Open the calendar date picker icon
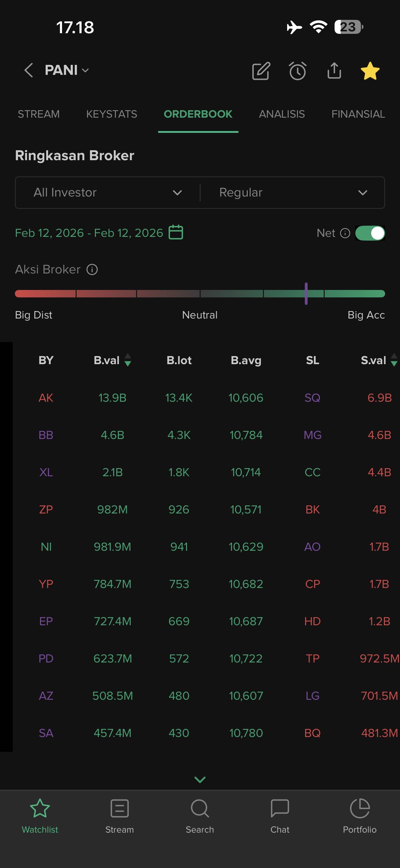The image size is (400, 868). pyautogui.click(x=176, y=233)
